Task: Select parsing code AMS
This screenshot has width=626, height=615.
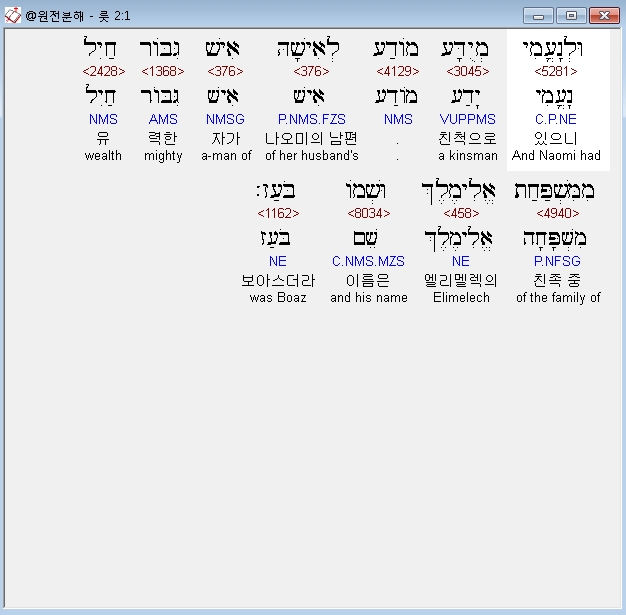Action: [x=163, y=119]
